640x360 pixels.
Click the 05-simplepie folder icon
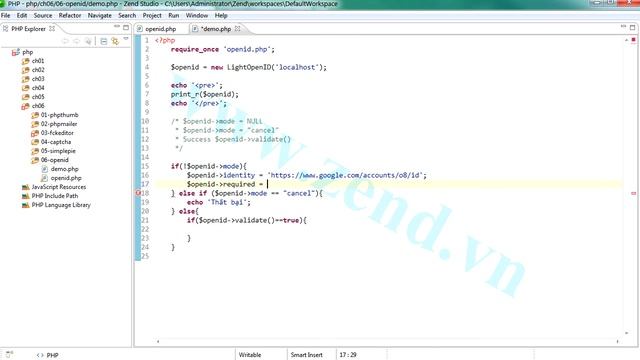click(35, 151)
